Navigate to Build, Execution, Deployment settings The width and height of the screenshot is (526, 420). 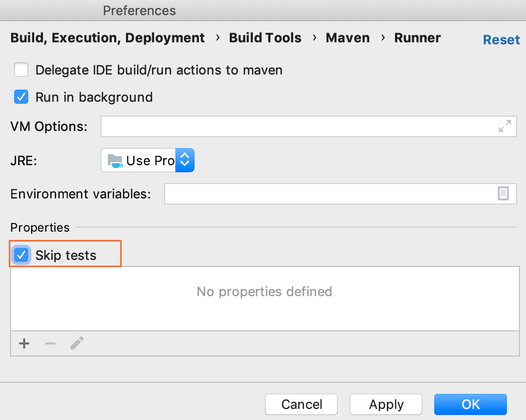click(107, 37)
